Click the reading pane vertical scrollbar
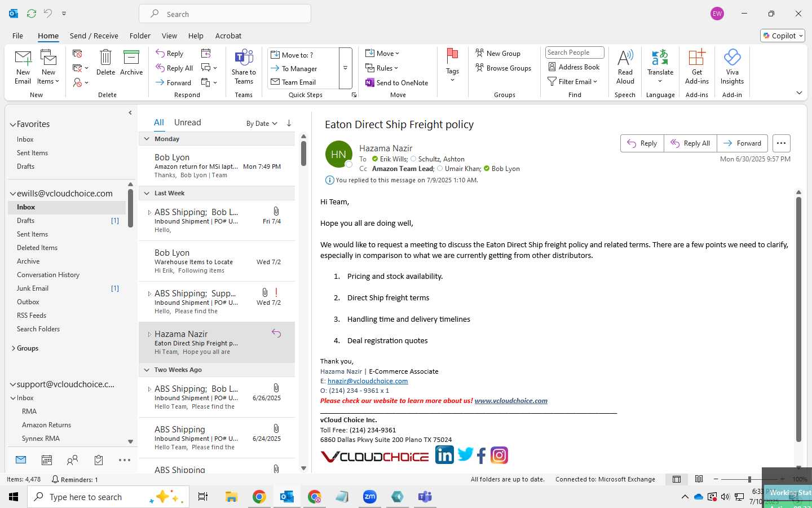Viewport: 812px width, 508px height. pyautogui.click(x=798, y=319)
